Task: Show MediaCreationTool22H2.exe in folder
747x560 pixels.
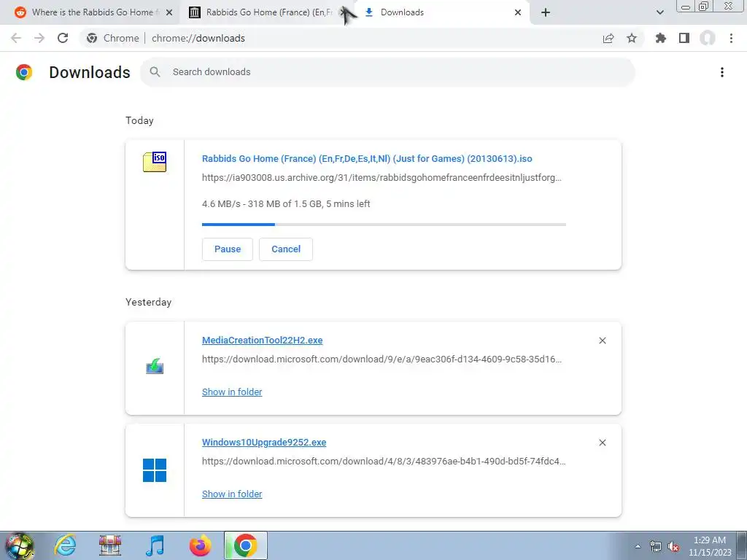Action: (232, 392)
